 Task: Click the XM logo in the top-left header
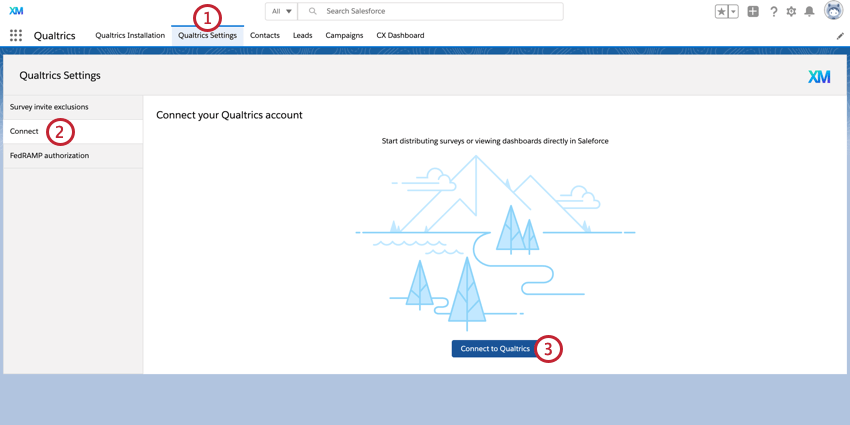[x=16, y=11]
